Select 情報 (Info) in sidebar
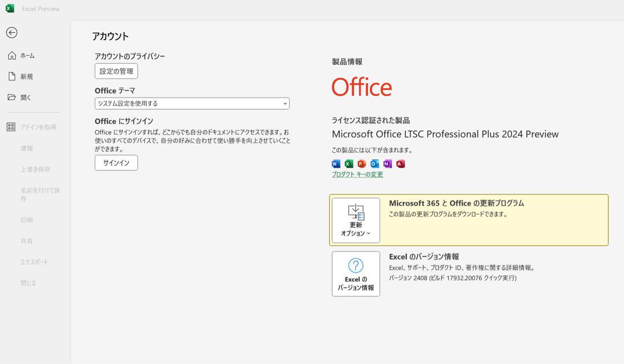The width and height of the screenshot is (624, 364). pyautogui.click(x=27, y=148)
